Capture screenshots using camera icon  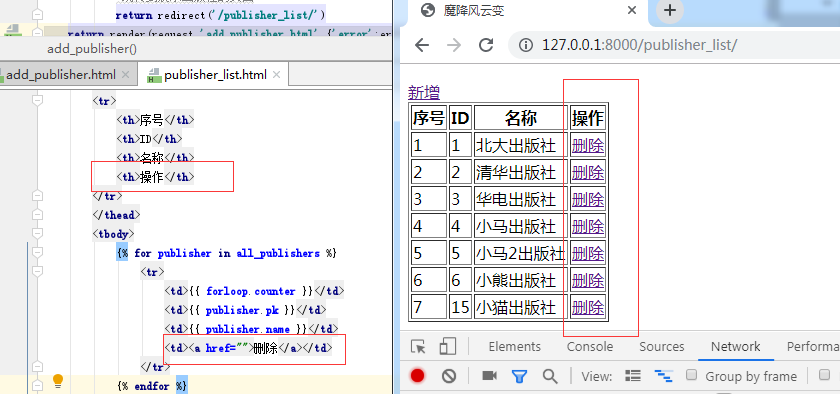pos(489,376)
